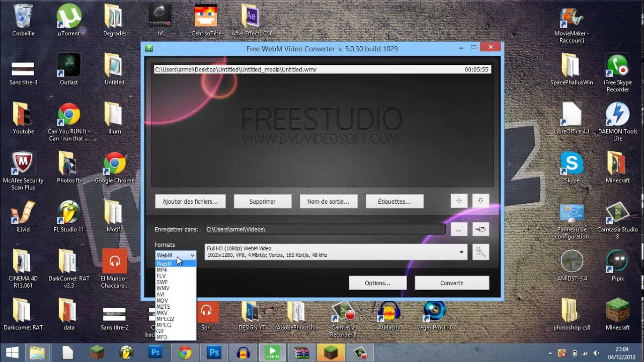Open Can You RUN It Chrome shortcut
Viewport: 644px width, 362px height.
pyautogui.click(x=69, y=122)
